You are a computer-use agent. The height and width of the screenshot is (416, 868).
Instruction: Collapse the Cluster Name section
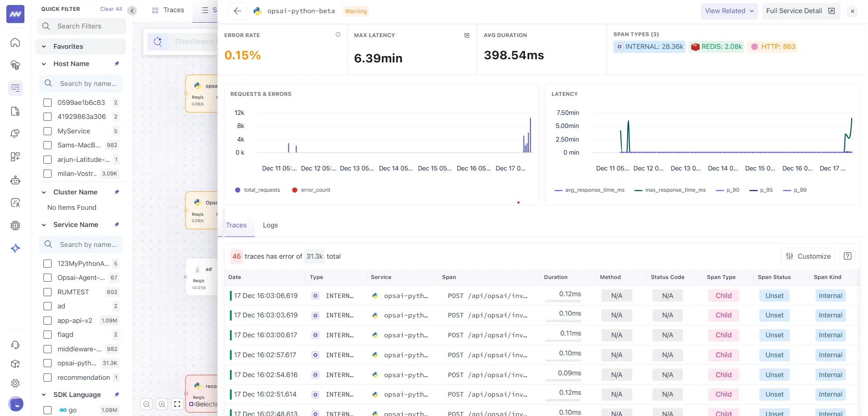click(44, 192)
